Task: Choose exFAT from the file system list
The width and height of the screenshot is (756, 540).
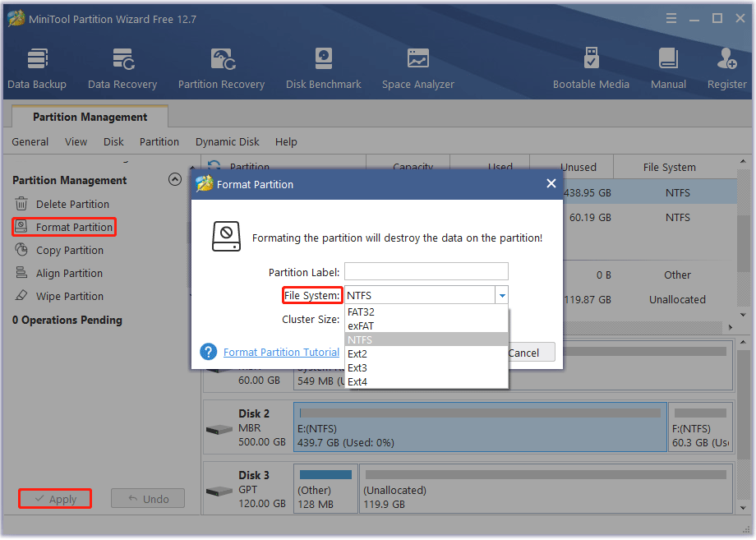Action: pyautogui.click(x=426, y=326)
